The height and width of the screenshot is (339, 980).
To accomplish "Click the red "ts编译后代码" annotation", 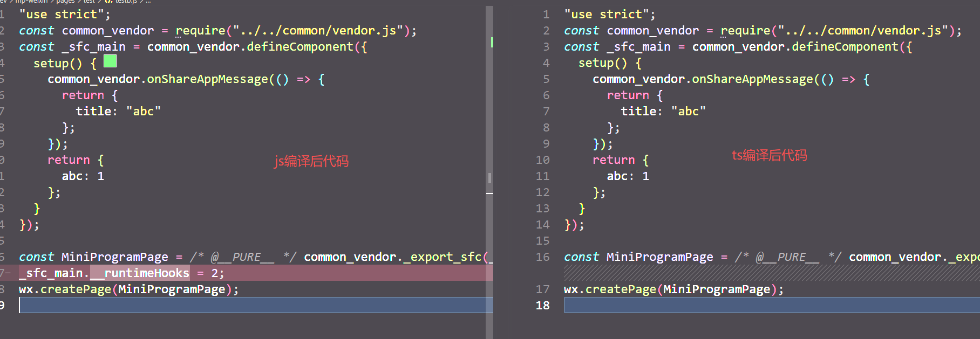I will (769, 155).
